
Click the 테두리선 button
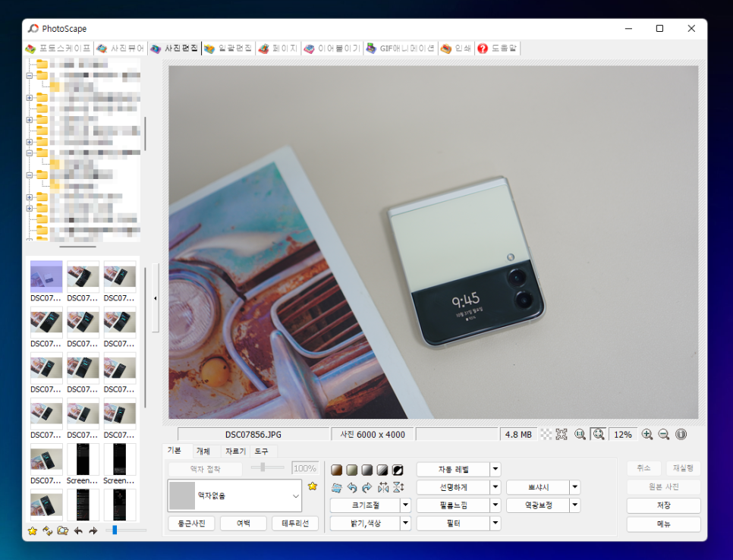click(x=295, y=524)
